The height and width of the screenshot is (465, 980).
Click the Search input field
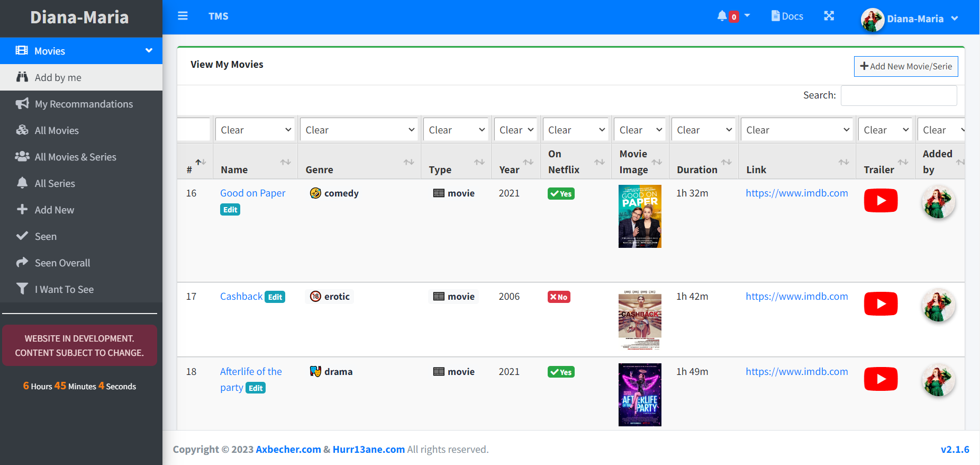tap(899, 95)
